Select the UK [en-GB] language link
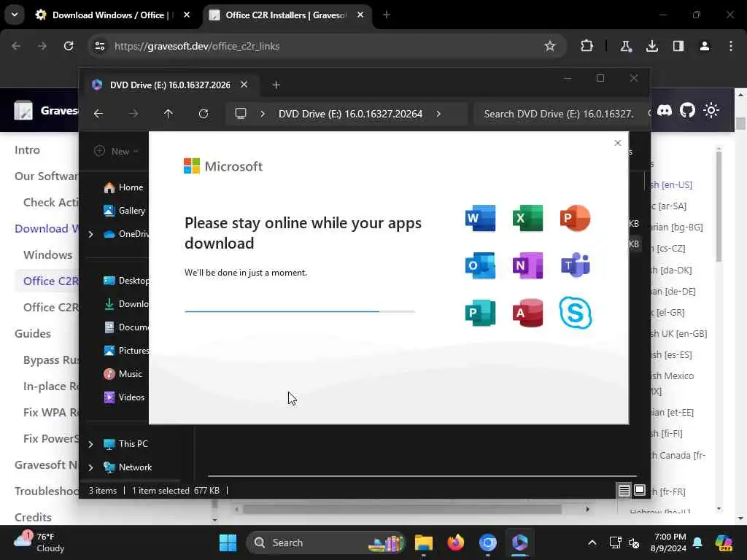The image size is (747, 560). 678,333
